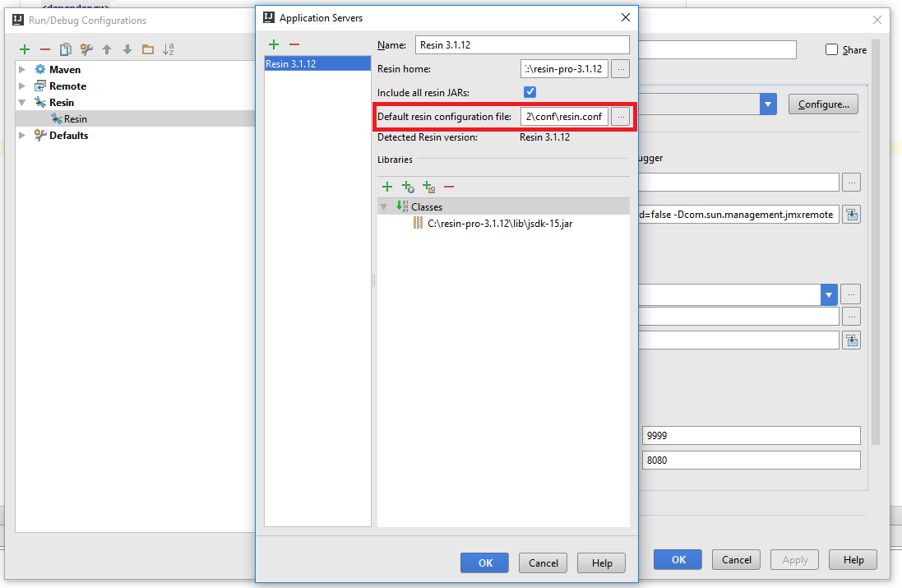
Task: Move configuration down arrow
Action: (x=127, y=49)
